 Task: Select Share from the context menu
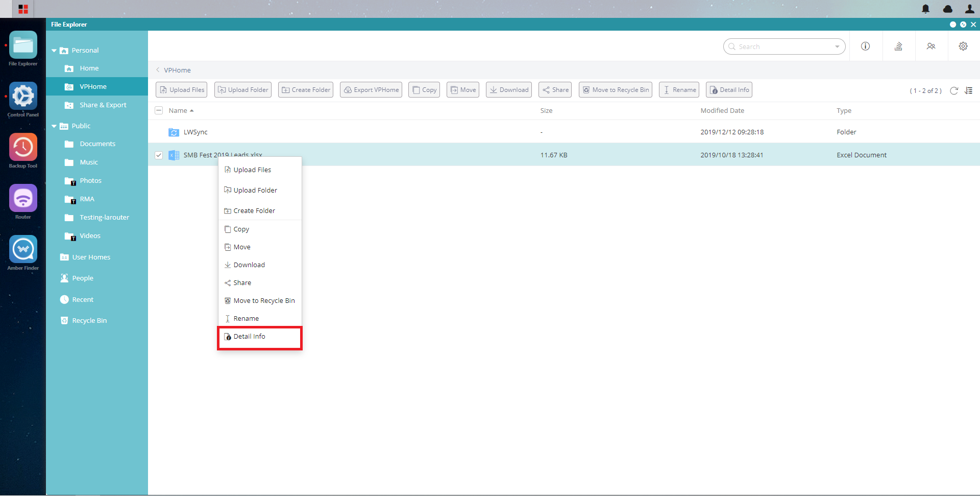coord(260,282)
